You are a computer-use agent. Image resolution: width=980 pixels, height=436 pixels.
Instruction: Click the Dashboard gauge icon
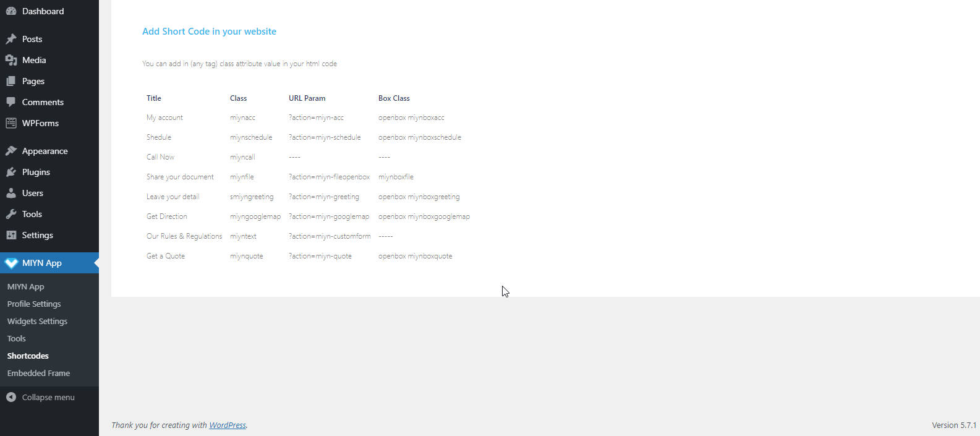point(11,11)
